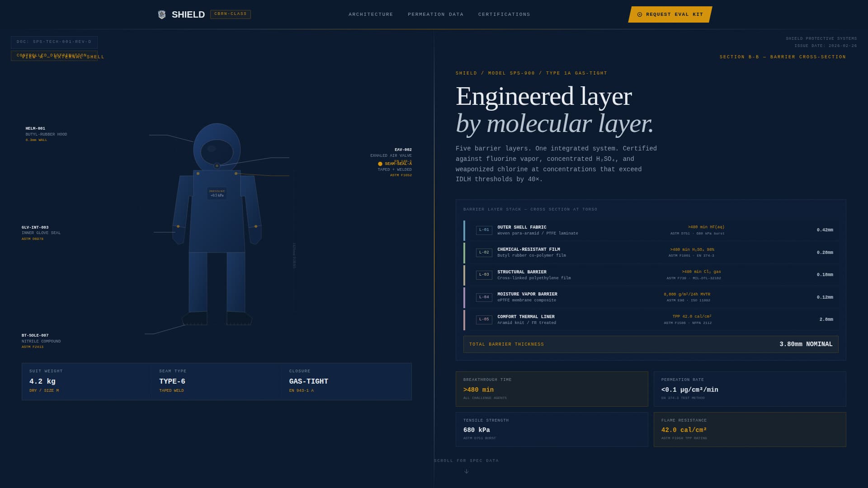Click the downward scroll arrow near SCROLL FOR SPEC DATA
Viewport: 868px width, 488px height.
tap(466, 471)
